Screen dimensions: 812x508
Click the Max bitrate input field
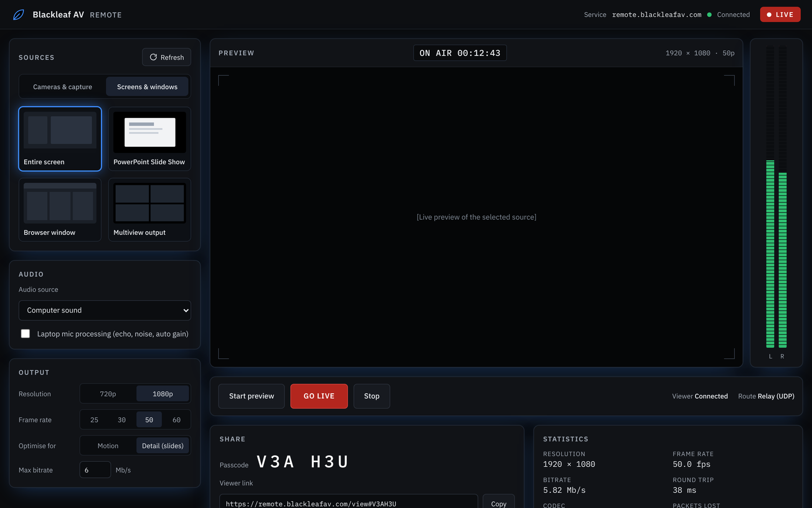pos(95,470)
